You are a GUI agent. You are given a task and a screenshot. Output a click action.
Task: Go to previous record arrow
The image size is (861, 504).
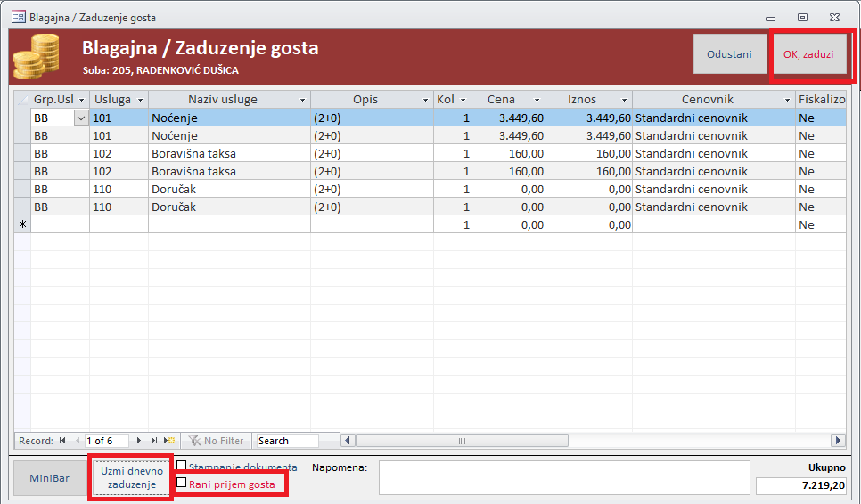point(78,441)
